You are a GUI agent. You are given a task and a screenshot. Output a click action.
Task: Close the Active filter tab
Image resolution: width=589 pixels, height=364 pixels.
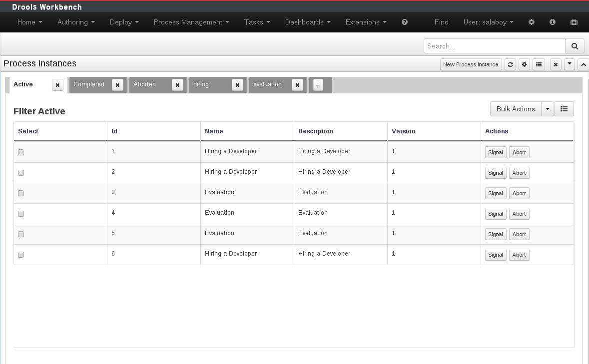point(57,85)
